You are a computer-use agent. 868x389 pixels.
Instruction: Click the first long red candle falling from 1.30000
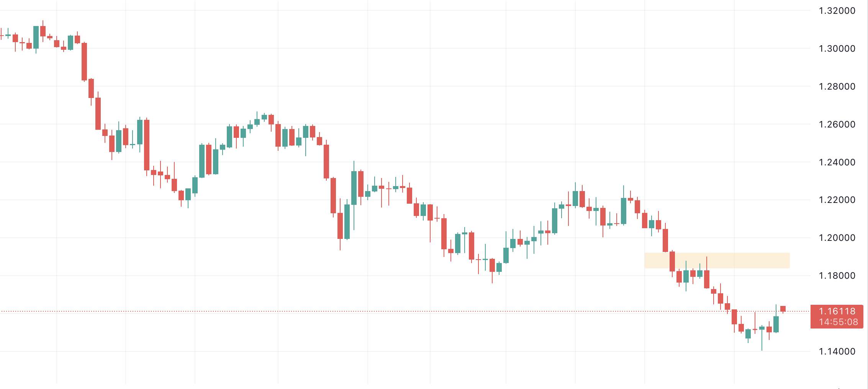[84, 61]
